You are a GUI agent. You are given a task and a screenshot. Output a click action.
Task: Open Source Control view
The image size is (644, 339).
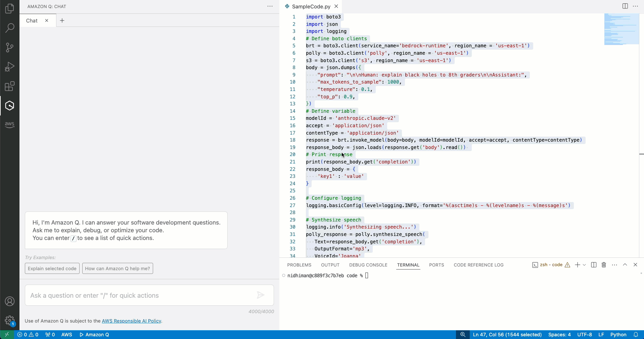coord(9,47)
